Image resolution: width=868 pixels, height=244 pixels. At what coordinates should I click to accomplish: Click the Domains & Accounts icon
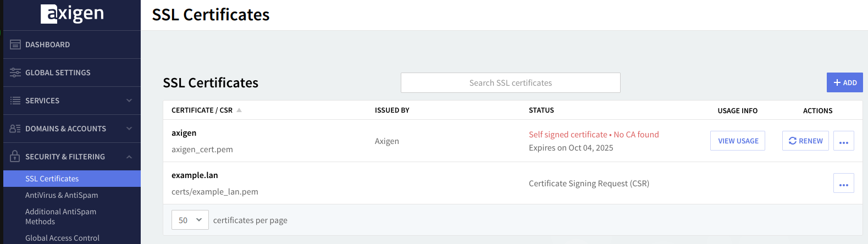click(15, 129)
